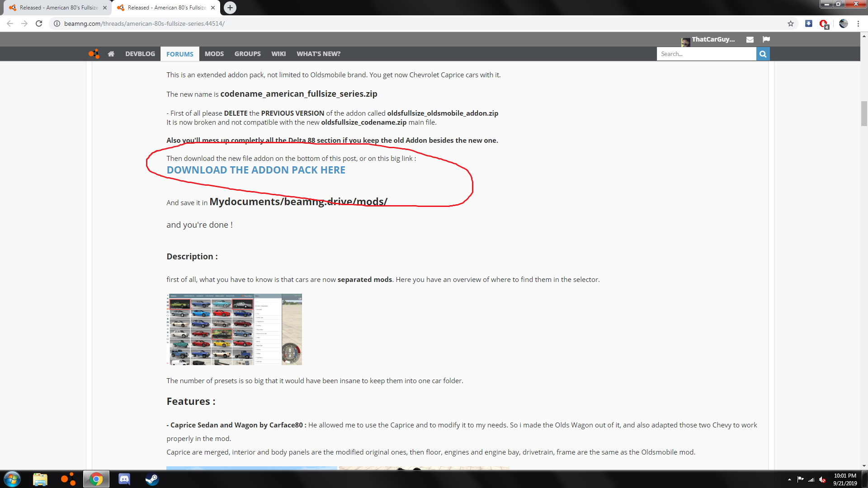Open the GROUPS menu item

pos(248,54)
